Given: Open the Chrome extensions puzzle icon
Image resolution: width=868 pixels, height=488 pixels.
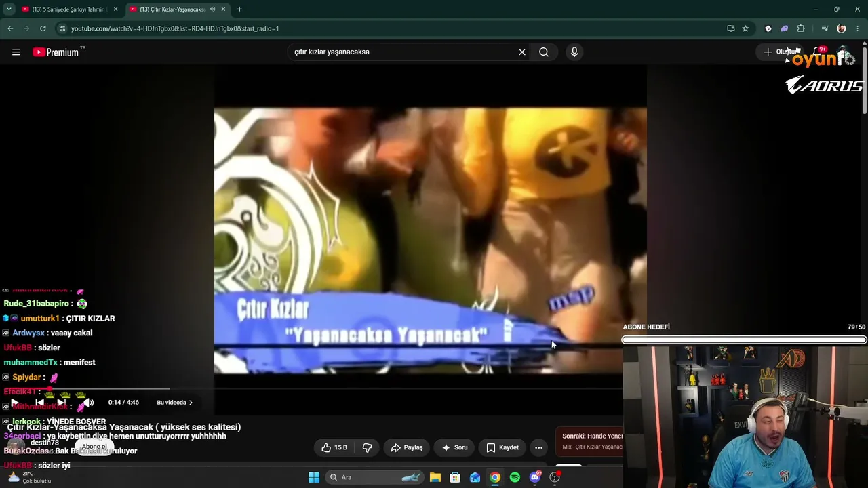Looking at the screenshot, I should pyautogui.click(x=801, y=28).
